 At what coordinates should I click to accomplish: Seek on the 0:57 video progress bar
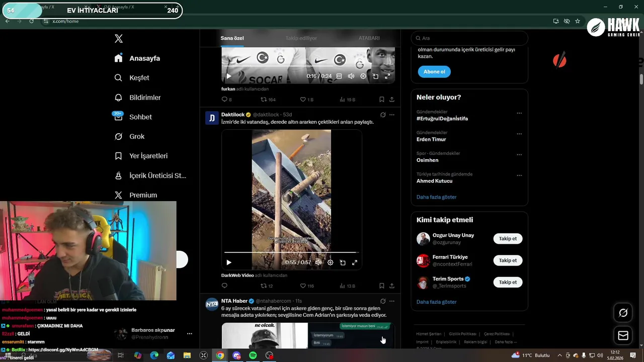click(291, 252)
